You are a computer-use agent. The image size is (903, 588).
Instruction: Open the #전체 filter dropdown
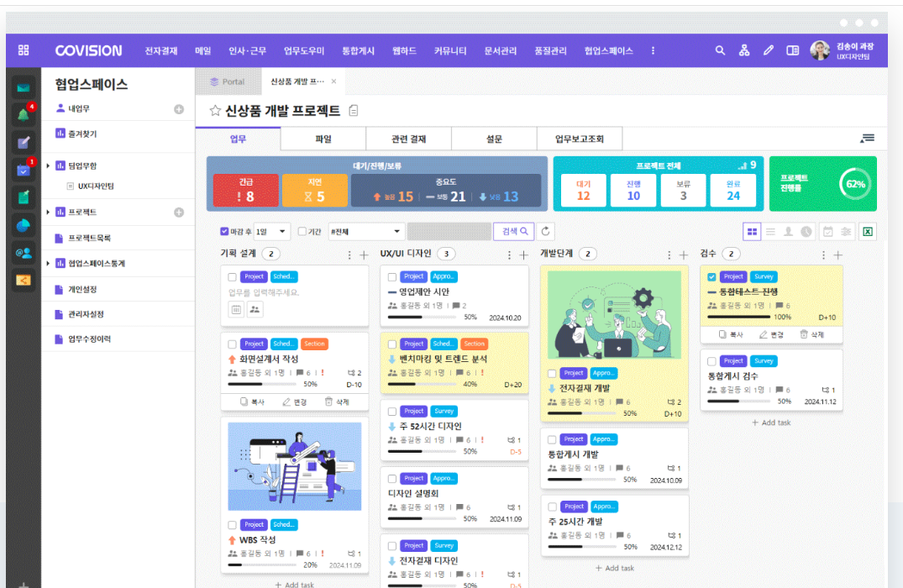(x=365, y=231)
